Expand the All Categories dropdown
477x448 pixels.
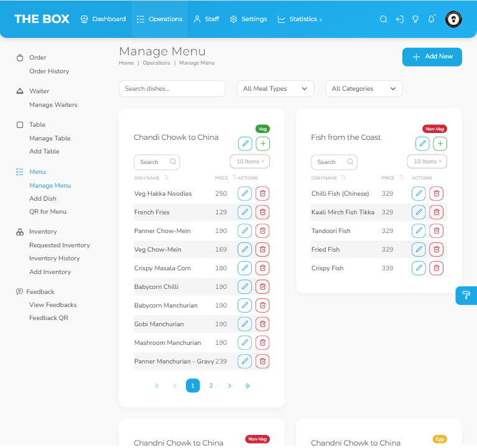tap(364, 89)
